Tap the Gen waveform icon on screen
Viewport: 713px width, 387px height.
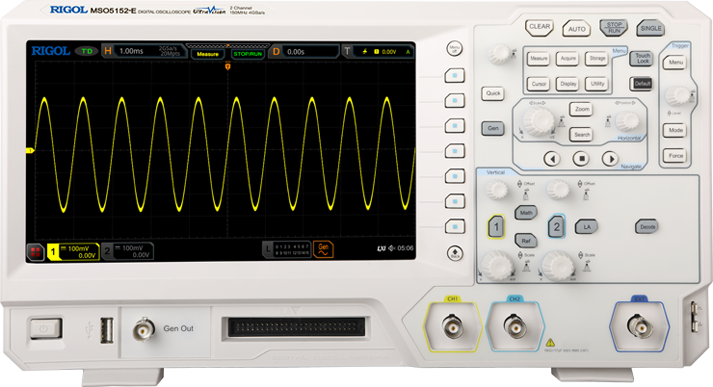click(x=323, y=249)
